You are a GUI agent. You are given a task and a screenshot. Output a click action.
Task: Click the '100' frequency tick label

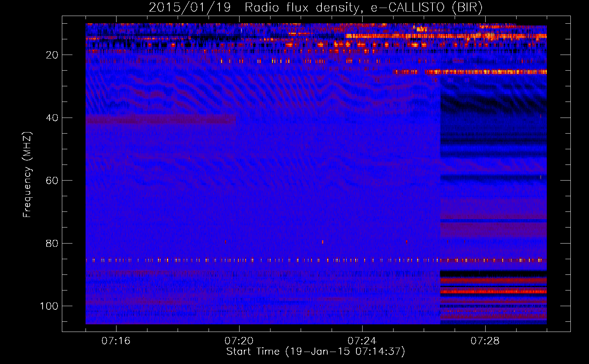[x=49, y=306]
